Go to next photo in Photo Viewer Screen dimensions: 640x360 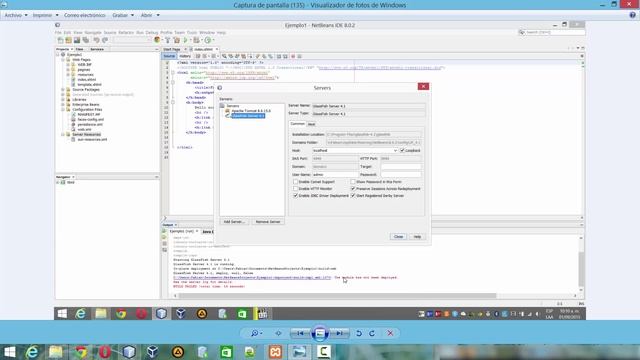(x=340, y=333)
